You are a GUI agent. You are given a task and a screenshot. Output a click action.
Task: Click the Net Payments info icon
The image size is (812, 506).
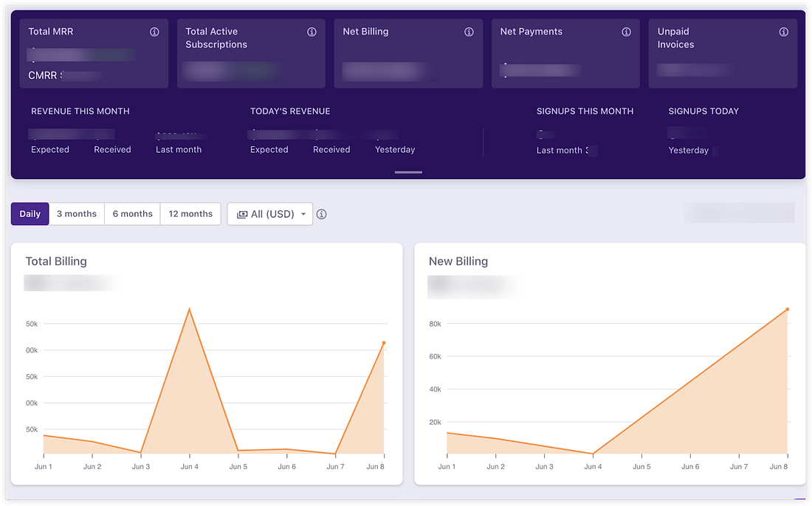pos(626,32)
